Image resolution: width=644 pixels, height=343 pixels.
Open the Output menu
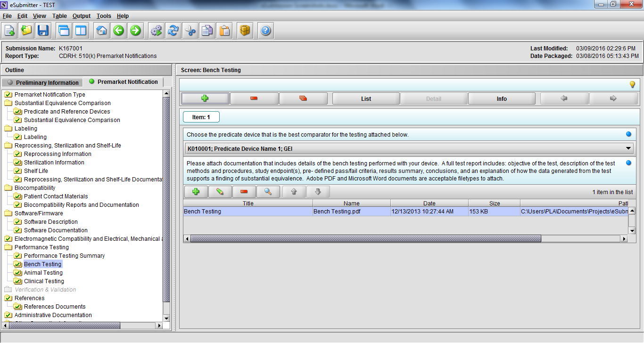coord(82,16)
